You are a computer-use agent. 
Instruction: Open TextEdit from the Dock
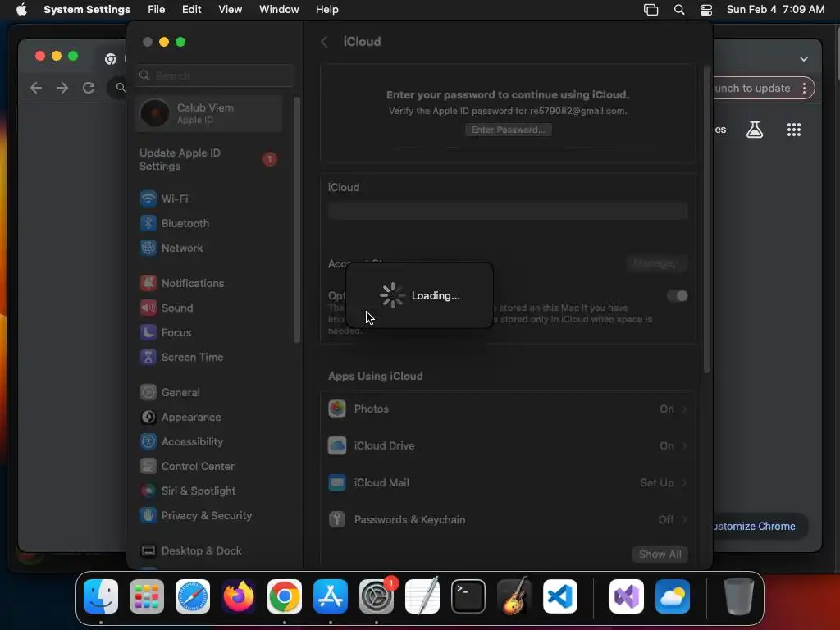pyautogui.click(x=422, y=596)
